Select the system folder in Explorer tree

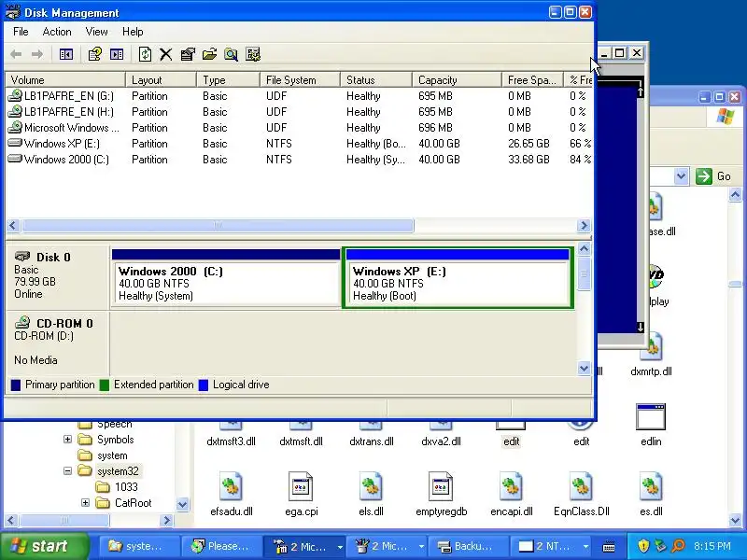(x=103, y=455)
